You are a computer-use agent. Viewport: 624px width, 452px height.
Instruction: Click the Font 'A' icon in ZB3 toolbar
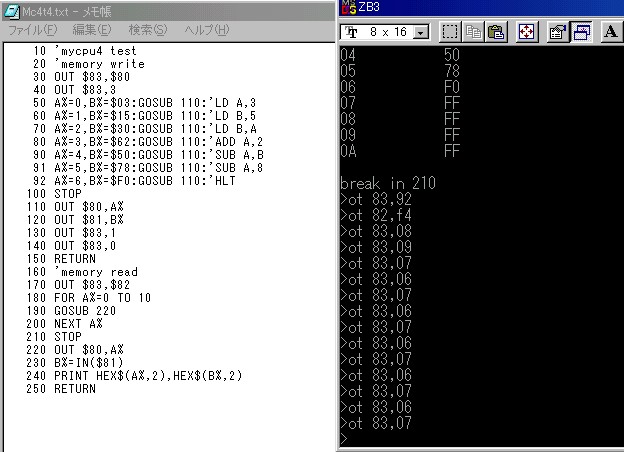point(611,32)
